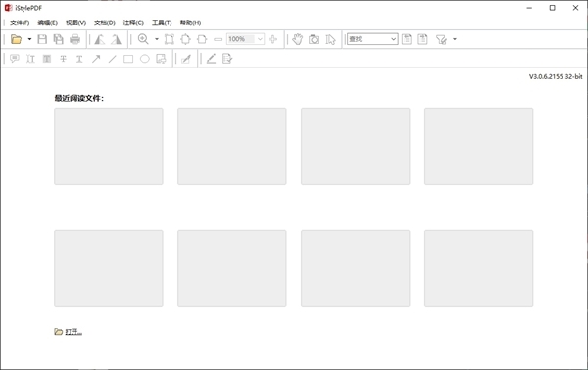Open the 工具(T) menu
The width and height of the screenshot is (588, 370).
(x=162, y=23)
